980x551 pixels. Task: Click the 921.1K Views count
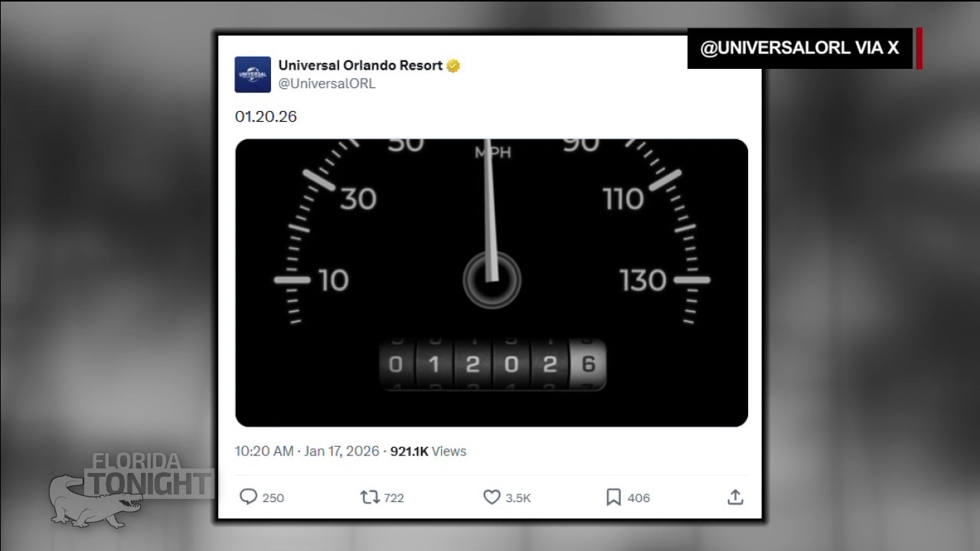tap(428, 452)
